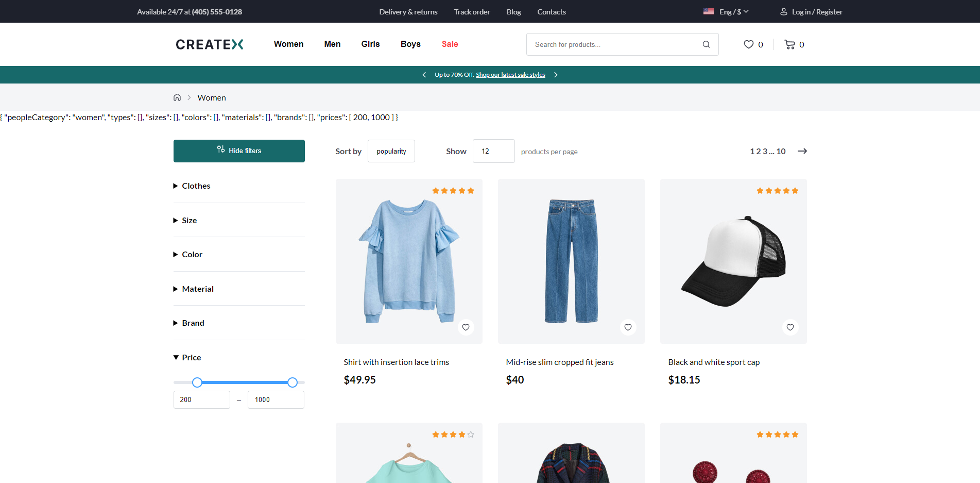Image resolution: width=980 pixels, height=483 pixels.
Task: Switch to the Sale category
Action: (x=450, y=44)
